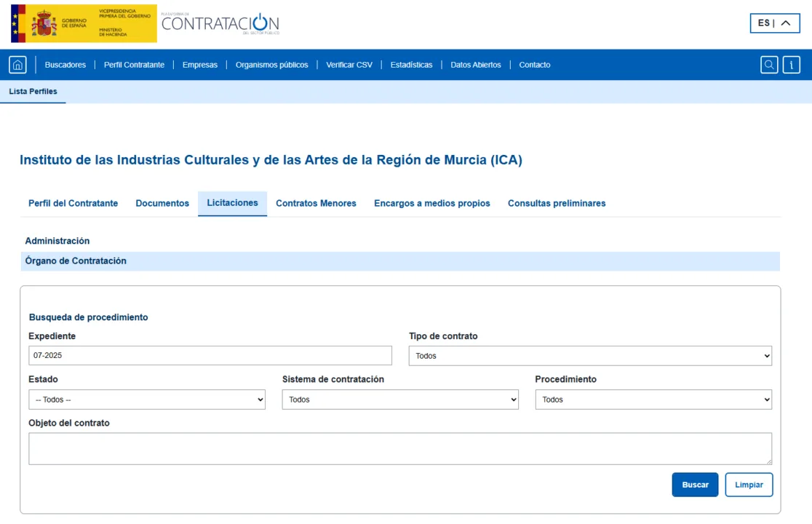Open Datos Abiertos from the navigation menu
812x524 pixels.
pos(475,65)
